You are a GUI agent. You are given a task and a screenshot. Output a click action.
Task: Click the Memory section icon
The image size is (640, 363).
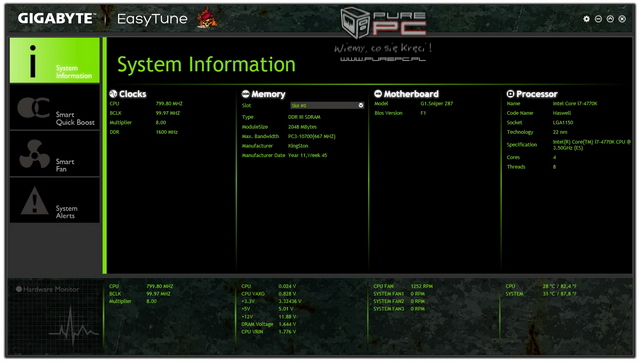click(245, 94)
